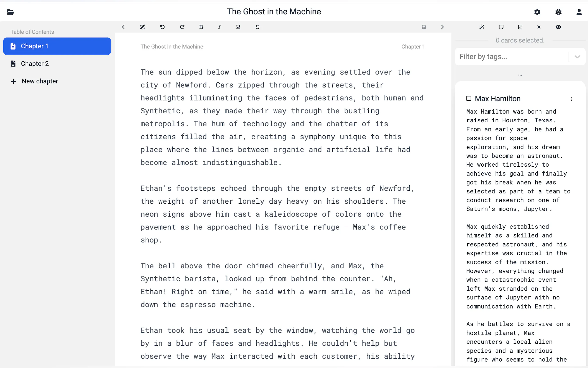Expand the Filter by tags dropdown arrow

click(577, 57)
